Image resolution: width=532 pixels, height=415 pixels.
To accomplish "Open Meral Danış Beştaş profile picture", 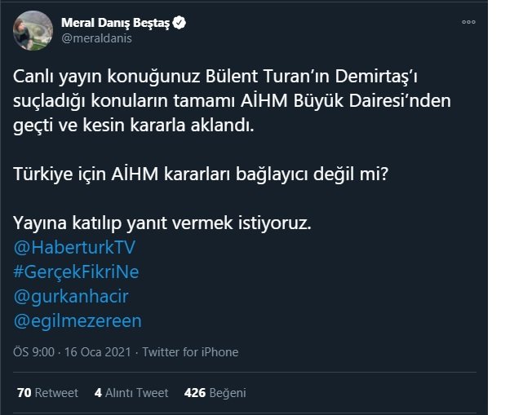I will pos(33,30).
